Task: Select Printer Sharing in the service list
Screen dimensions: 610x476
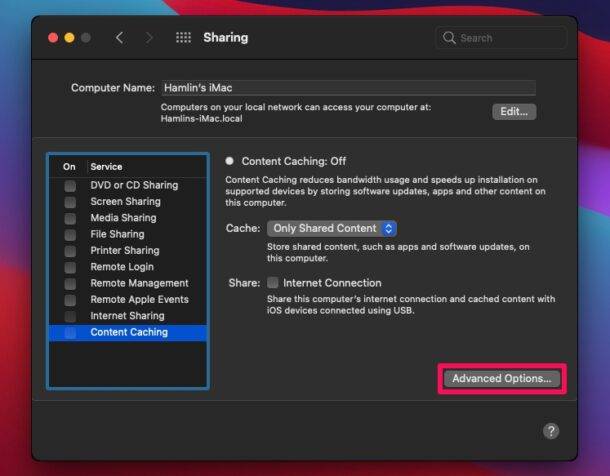Action: click(x=124, y=251)
